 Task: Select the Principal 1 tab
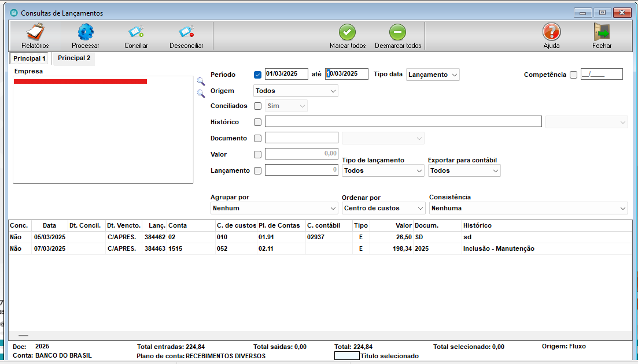click(29, 59)
